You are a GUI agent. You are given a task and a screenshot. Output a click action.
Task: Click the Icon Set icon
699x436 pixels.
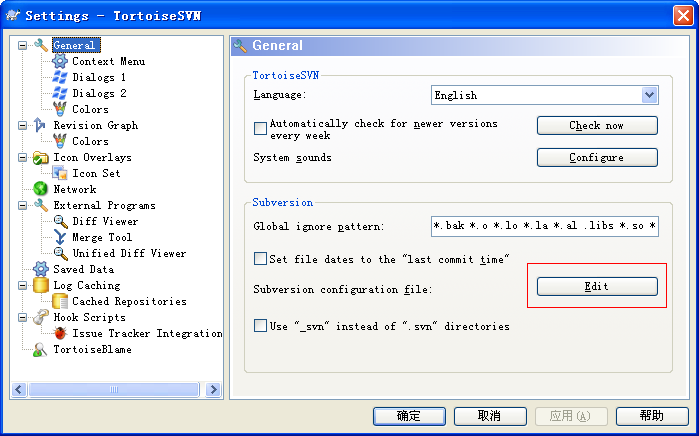click(x=60, y=173)
